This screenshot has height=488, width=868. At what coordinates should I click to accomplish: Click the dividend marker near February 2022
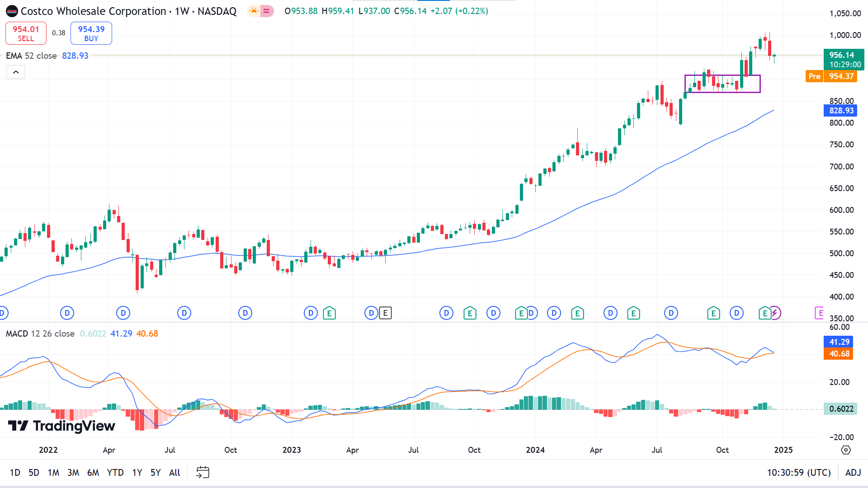coord(67,313)
